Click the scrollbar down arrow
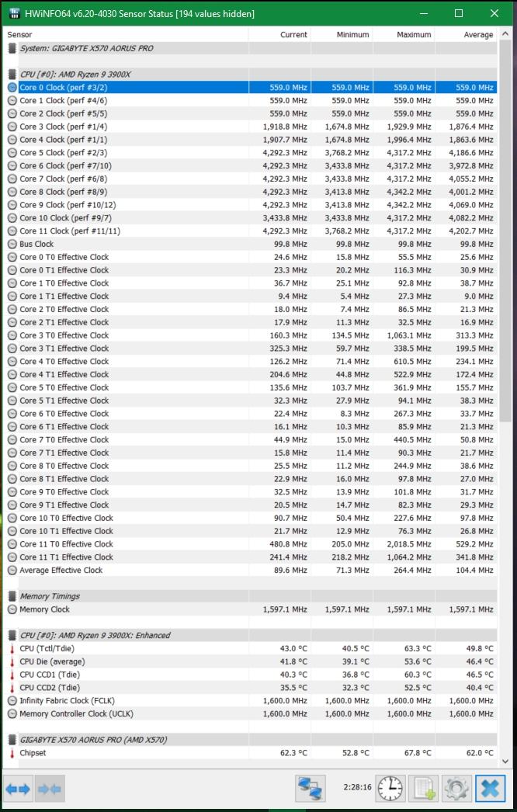This screenshot has height=812, width=517. tap(506, 762)
